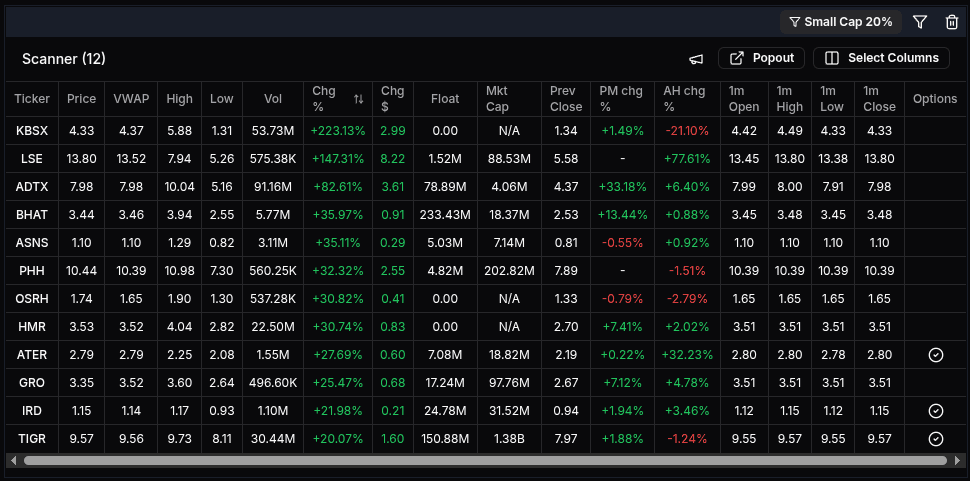Select the KBSX ticker row
970x481 pixels.
pos(485,131)
